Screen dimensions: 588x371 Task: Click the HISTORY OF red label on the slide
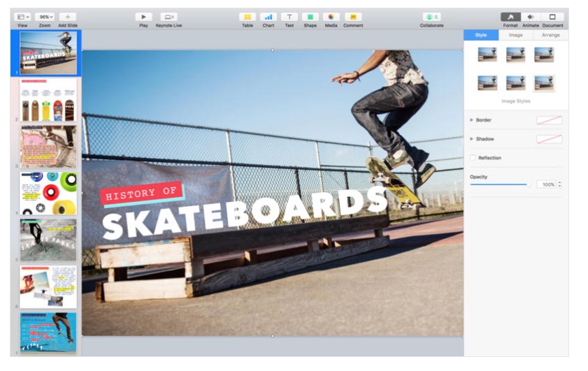[141, 193]
